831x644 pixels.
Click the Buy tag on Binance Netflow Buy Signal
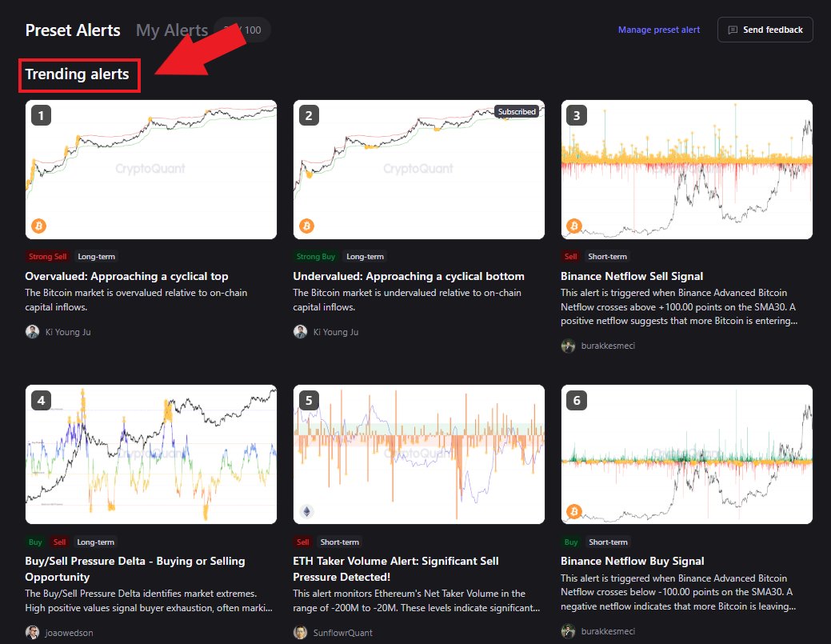click(x=571, y=542)
